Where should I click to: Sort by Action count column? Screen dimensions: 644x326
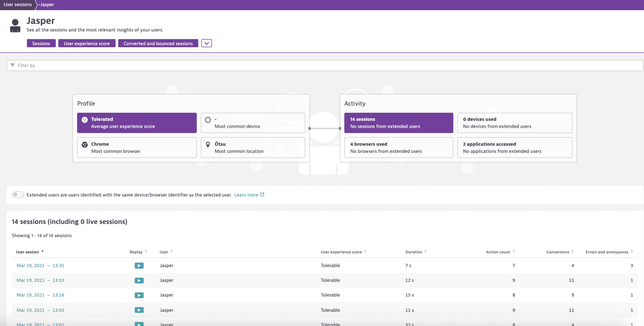[500, 252]
